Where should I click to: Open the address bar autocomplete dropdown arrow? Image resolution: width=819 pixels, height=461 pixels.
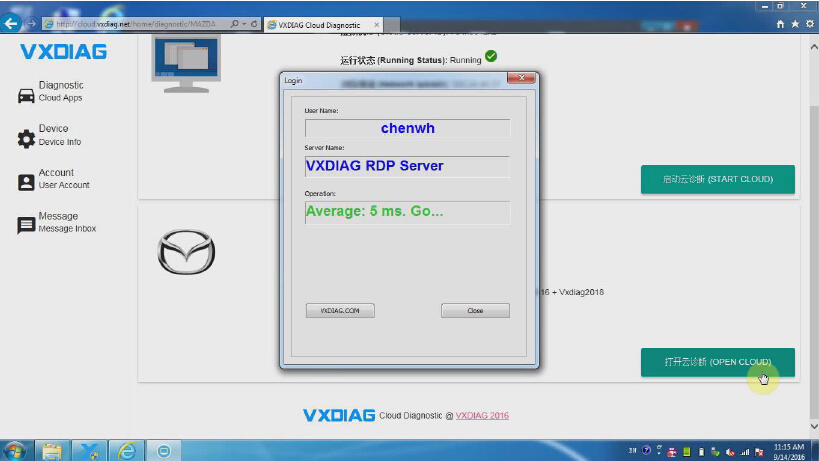(x=244, y=24)
